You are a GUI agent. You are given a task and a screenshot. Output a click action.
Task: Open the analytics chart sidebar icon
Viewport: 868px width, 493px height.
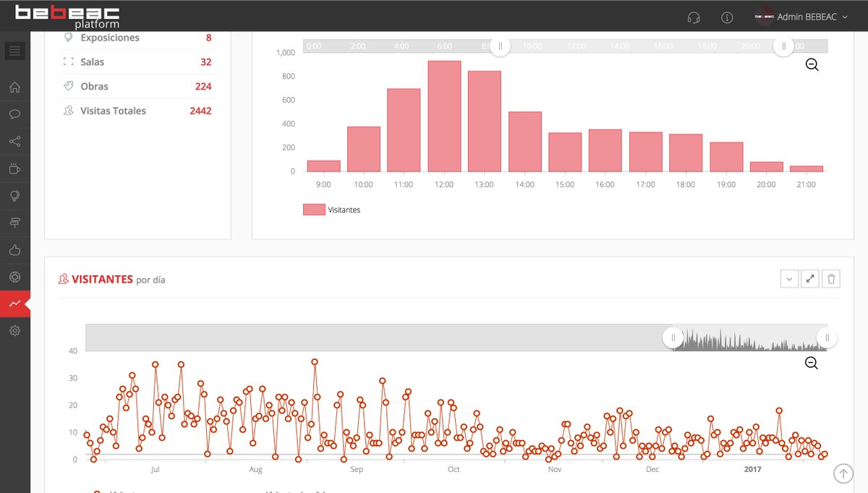[14, 304]
